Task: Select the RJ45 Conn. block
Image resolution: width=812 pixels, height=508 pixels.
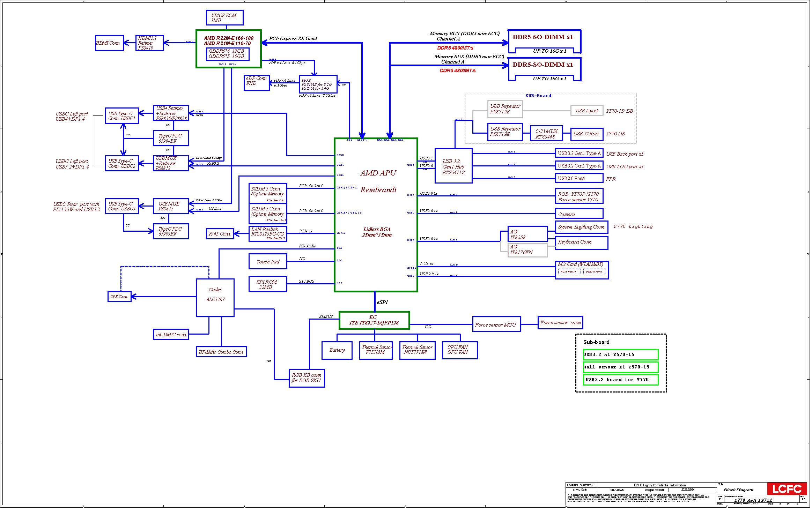Action: 219,234
